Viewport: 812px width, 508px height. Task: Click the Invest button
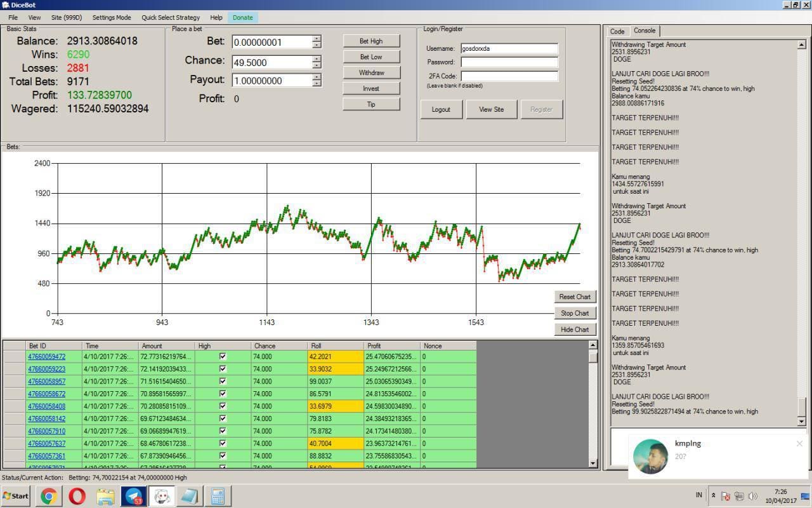371,89
